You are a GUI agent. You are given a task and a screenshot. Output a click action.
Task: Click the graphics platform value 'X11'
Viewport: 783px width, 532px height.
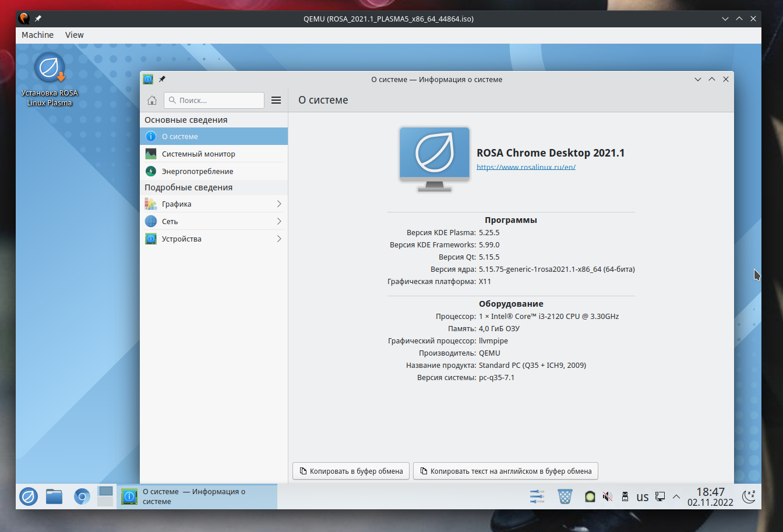coord(485,282)
